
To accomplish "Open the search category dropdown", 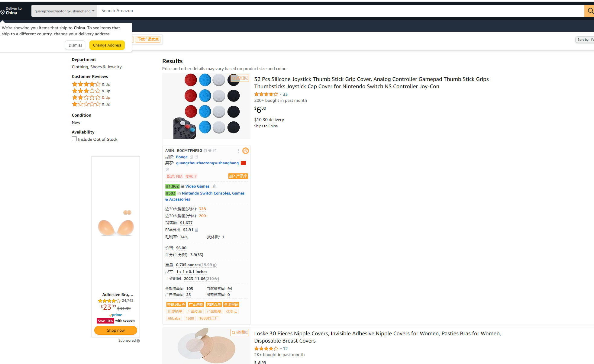I will tap(64, 11).
